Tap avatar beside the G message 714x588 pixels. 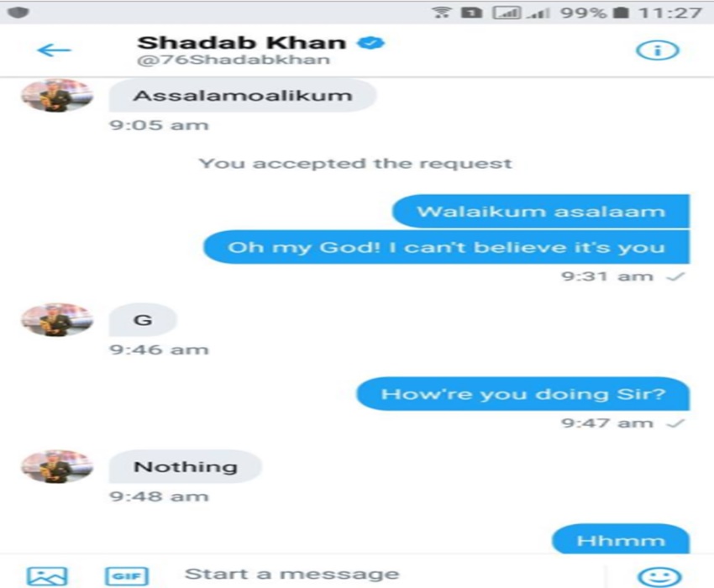click(x=57, y=319)
